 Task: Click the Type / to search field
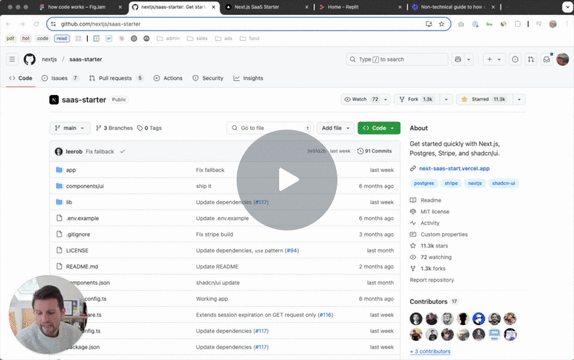tap(397, 59)
